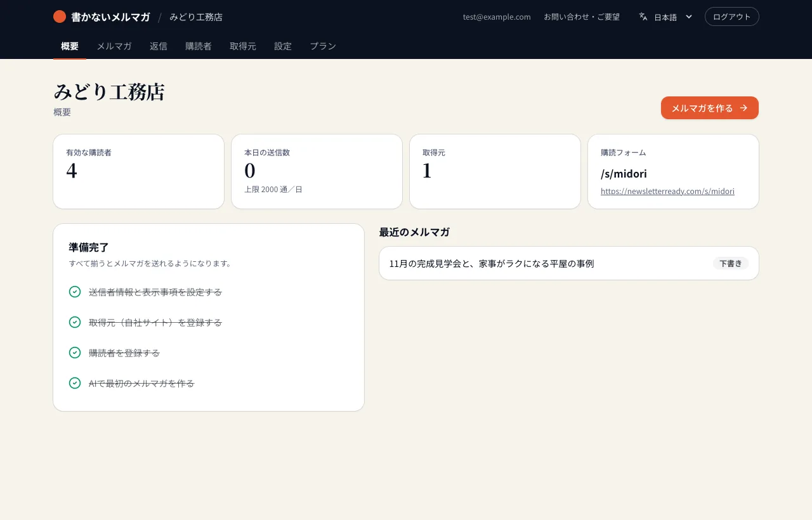Click the check icon beside 送信者情報と表示事項を設定する
Image resolution: width=812 pixels, height=520 pixels.
coord(75,292)
